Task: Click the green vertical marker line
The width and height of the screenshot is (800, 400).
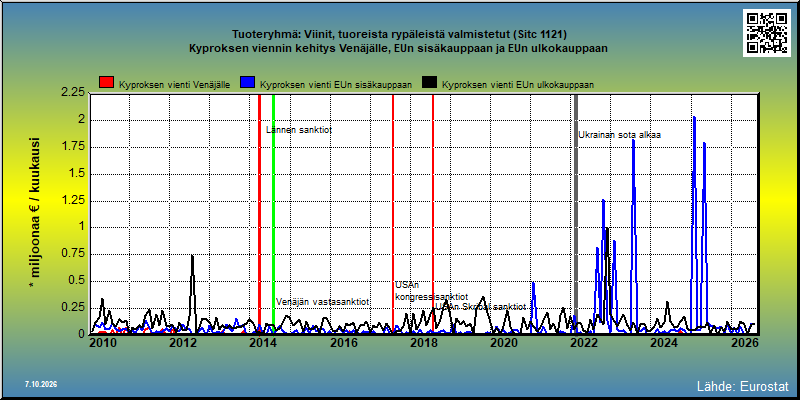Action: coord(273,214)
